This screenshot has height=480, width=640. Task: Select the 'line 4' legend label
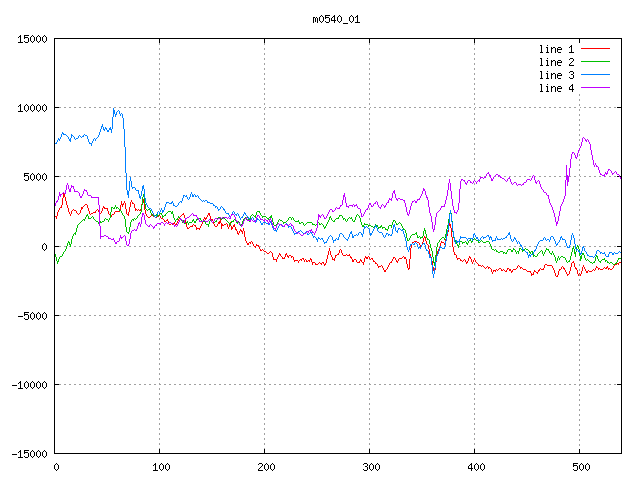(x=557, y=88)
